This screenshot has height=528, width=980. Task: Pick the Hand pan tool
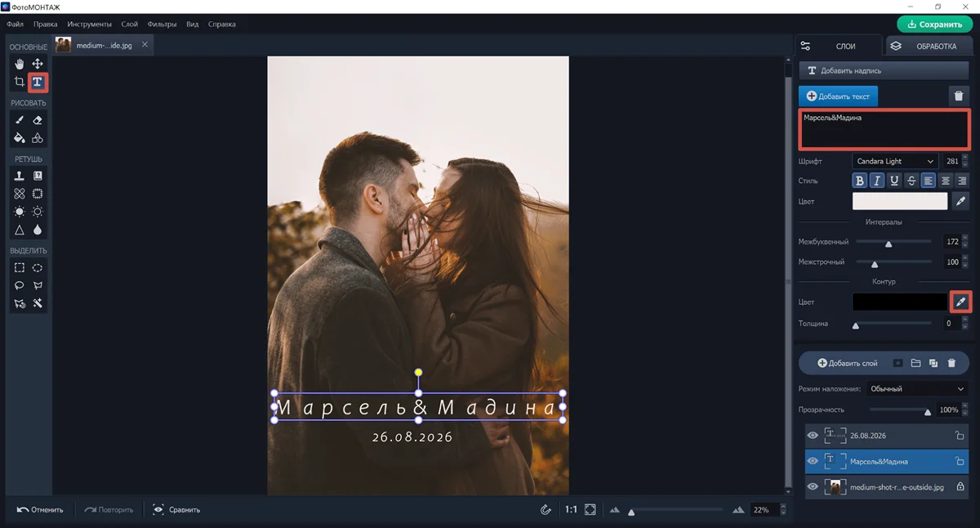pyautogui.click(x=20, y=64)
